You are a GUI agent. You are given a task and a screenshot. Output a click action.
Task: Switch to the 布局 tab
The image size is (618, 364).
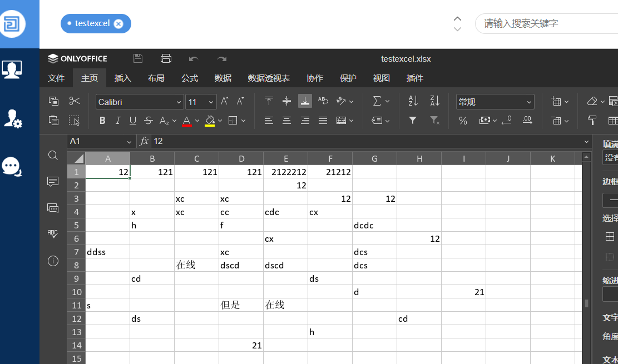tap(156, 78)
